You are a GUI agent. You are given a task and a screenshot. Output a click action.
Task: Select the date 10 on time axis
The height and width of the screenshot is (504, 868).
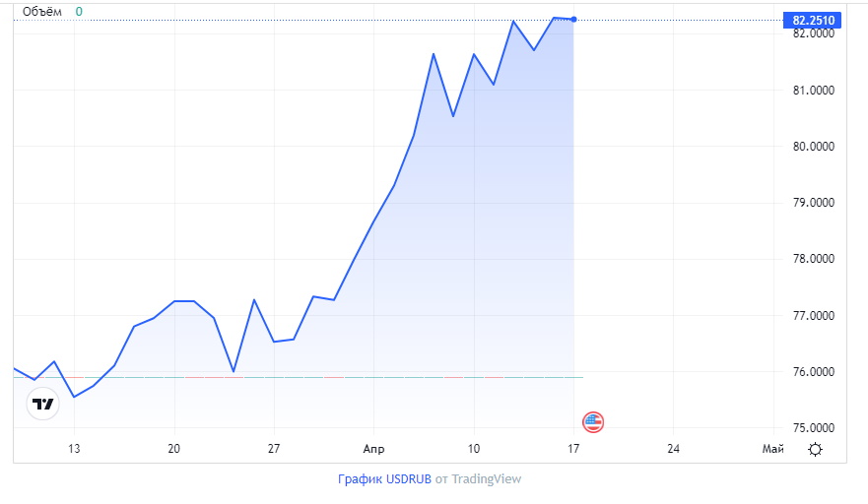(x=473, y=449)
